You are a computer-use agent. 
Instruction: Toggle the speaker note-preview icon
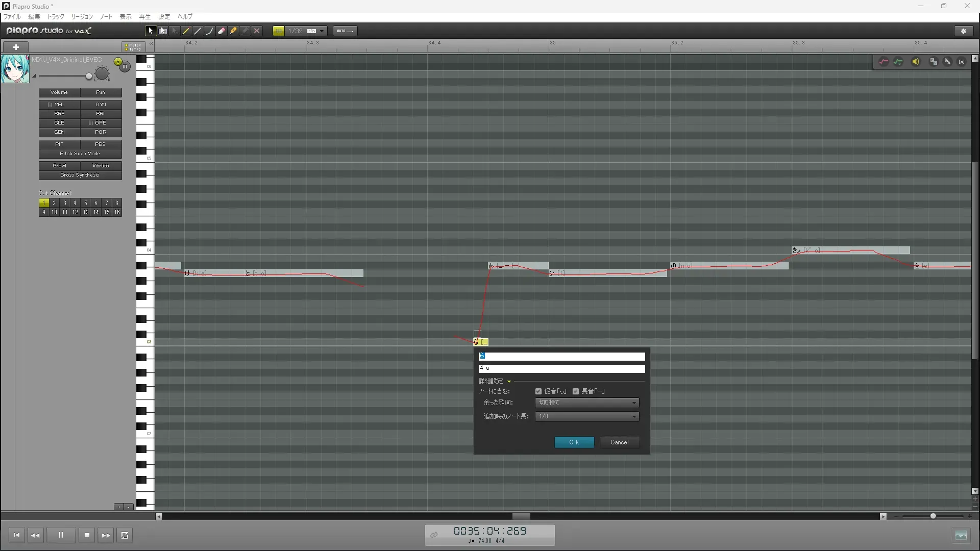point(916,62)
